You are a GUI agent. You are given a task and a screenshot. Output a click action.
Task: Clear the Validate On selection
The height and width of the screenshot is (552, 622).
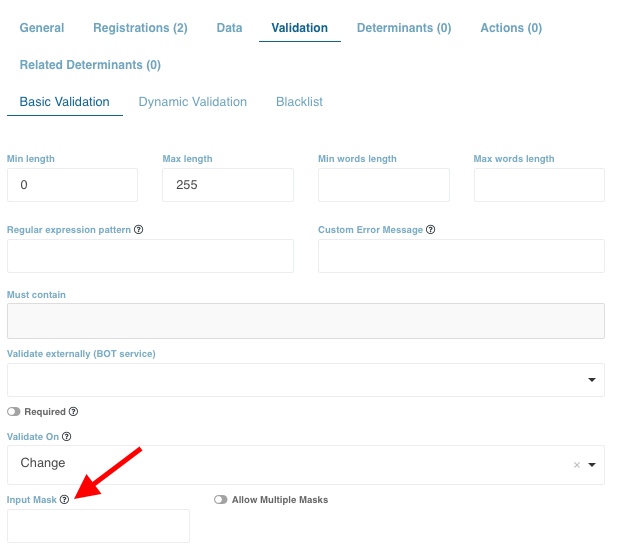coord(577,465)
